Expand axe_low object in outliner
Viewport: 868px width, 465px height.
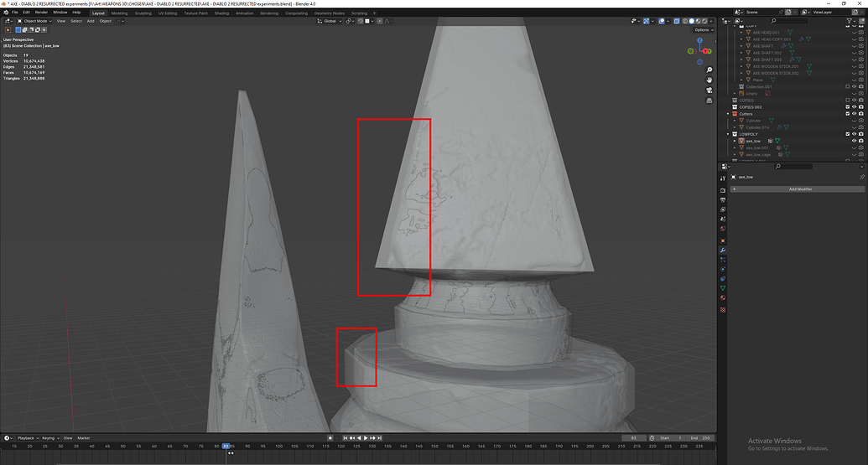pyautogui.click(x=735, y=141)
